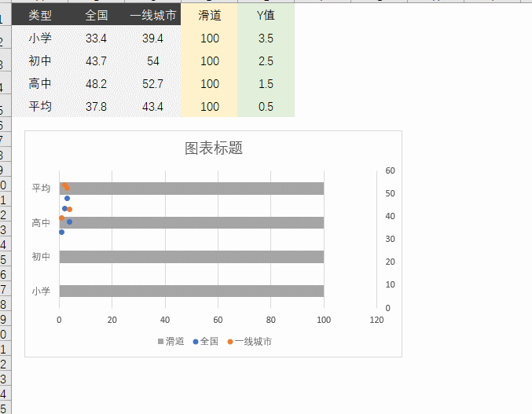Select cell with value 43.7

[97, 60]
